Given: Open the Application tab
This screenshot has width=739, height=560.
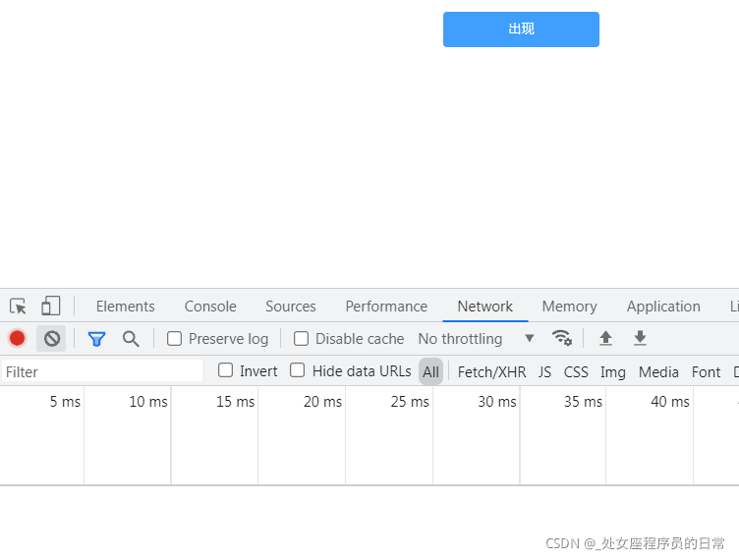Looking at the screenshot, I should click(x=663, y=307).
